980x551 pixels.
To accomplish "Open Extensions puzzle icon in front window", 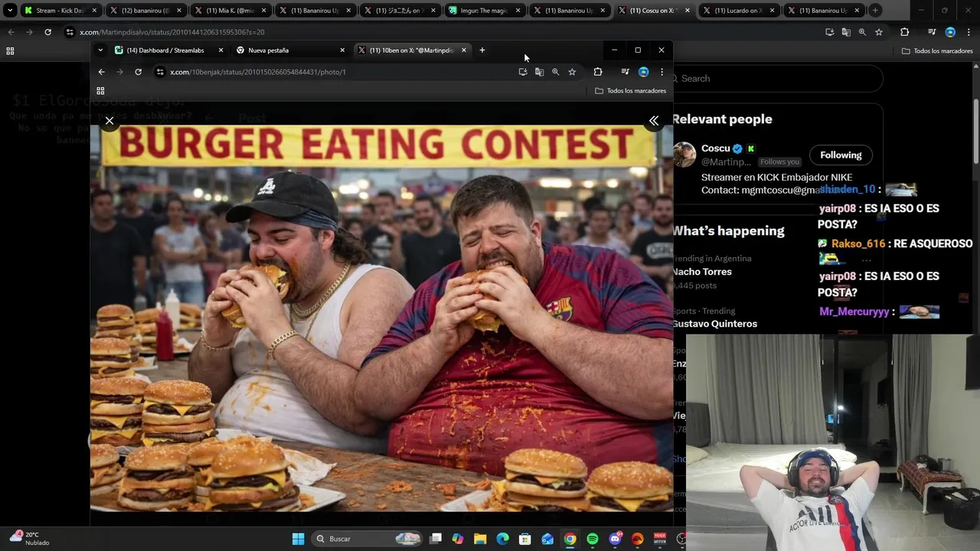I will pyautogui.click(x=598, y=72).
